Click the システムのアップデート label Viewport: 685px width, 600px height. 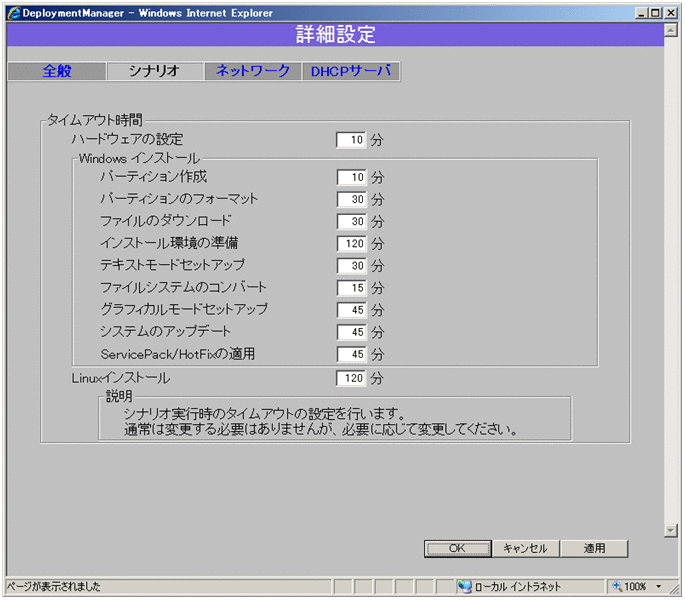pos(166,332)
